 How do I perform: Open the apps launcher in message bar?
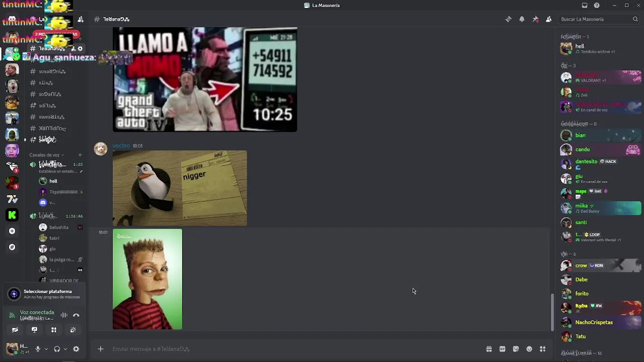click(x=542, y=349)
